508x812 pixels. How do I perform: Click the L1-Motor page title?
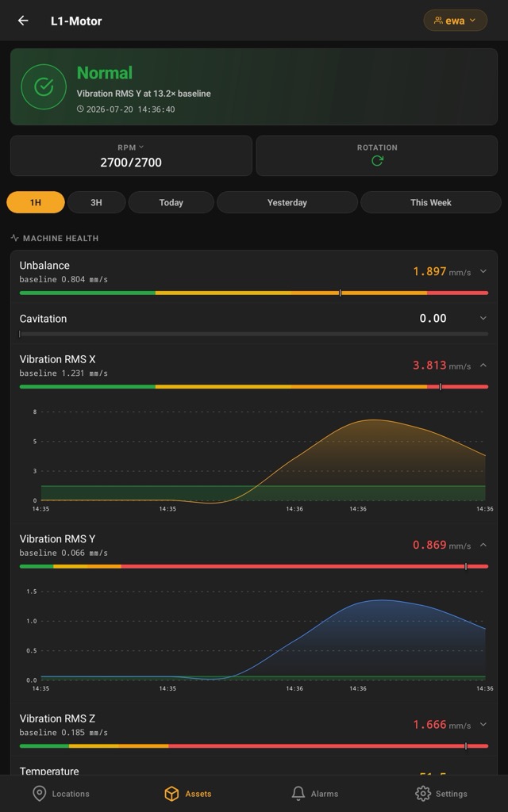pos(76,21)
